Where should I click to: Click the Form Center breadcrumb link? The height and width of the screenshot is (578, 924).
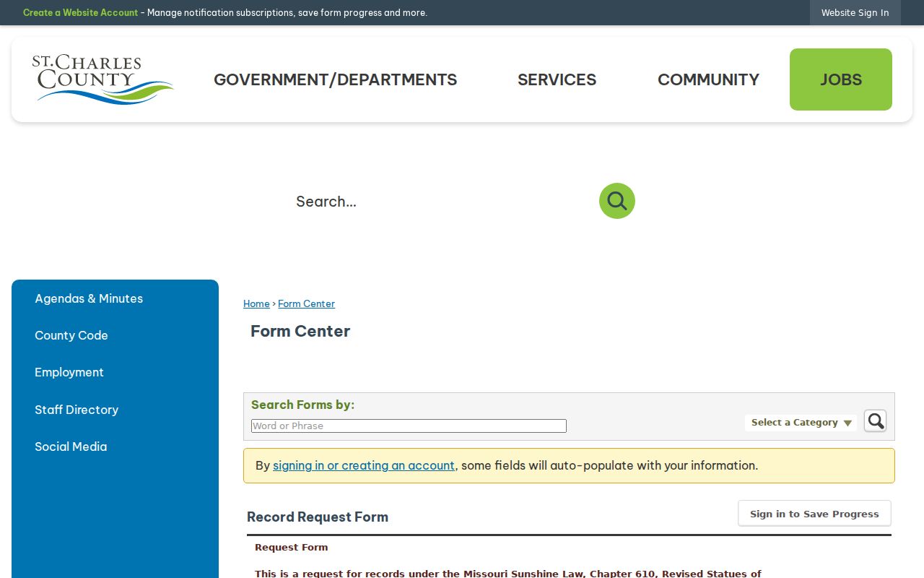coord(306,303)
